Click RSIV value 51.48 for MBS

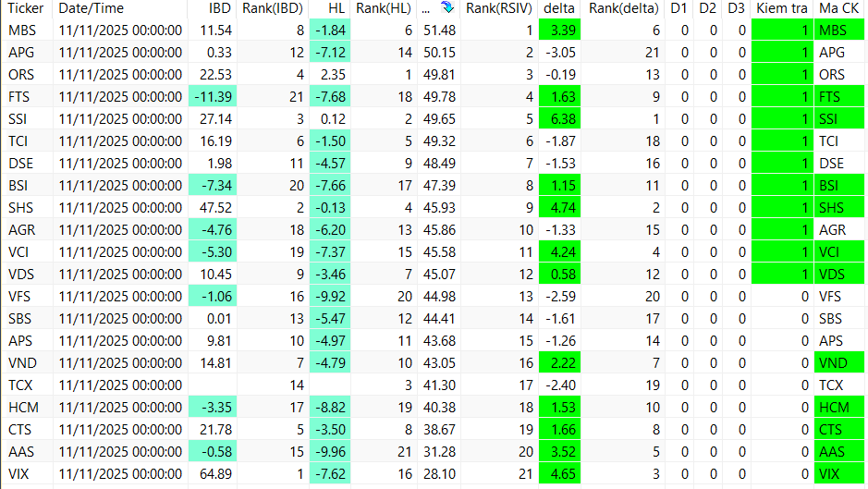point(439,31)
